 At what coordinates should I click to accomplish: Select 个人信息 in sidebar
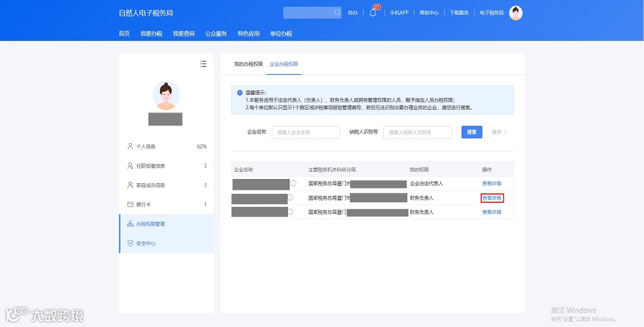[166, 146]
